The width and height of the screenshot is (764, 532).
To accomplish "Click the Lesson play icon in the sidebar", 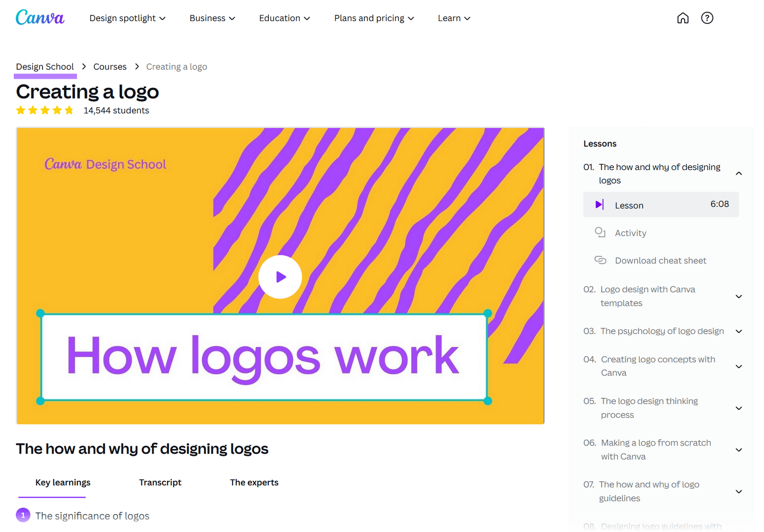I will (599, 204).
